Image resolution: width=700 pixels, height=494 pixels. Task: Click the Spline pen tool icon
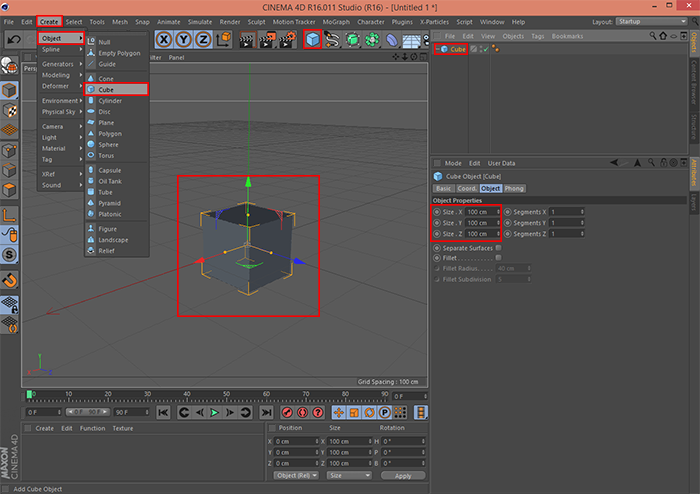point(332,40)
